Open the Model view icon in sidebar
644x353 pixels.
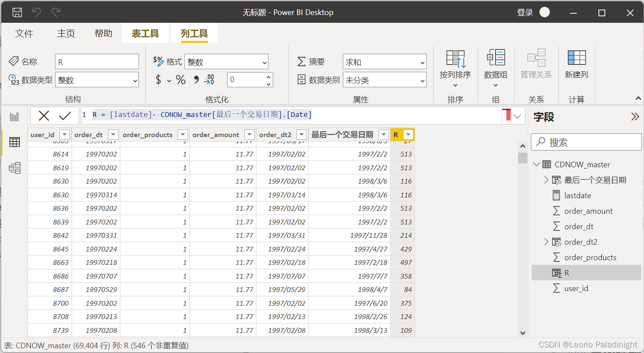(x=15, y=168)
